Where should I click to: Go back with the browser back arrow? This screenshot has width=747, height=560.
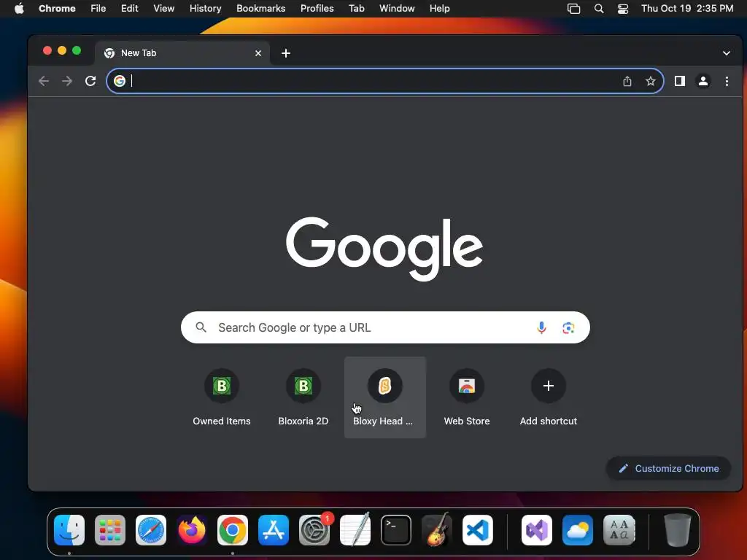click(x=44, y=81)
